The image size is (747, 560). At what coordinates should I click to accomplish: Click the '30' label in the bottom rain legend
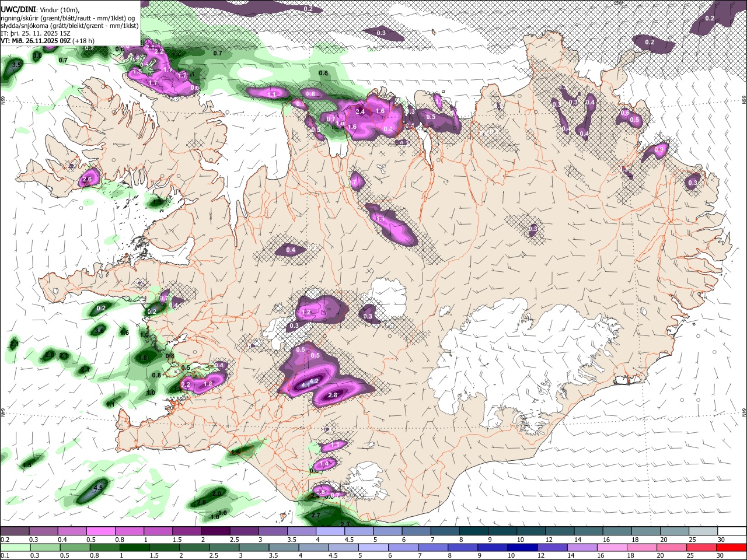(720, 556)
